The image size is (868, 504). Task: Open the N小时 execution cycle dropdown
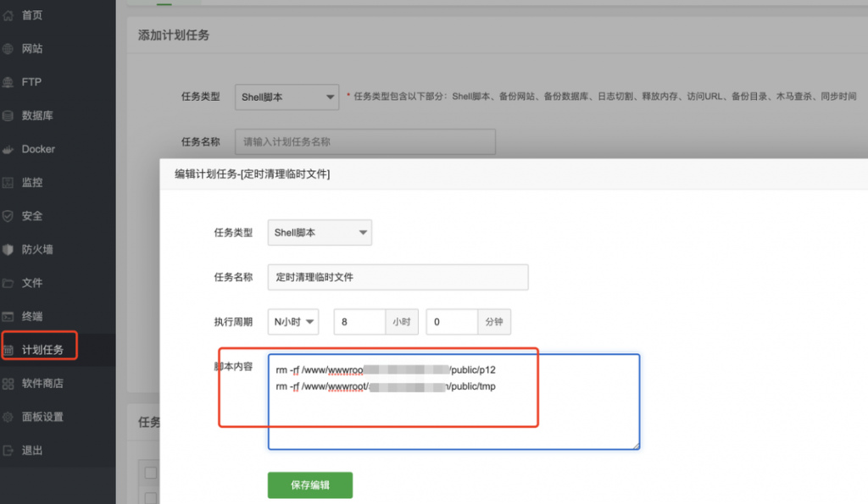292,321
